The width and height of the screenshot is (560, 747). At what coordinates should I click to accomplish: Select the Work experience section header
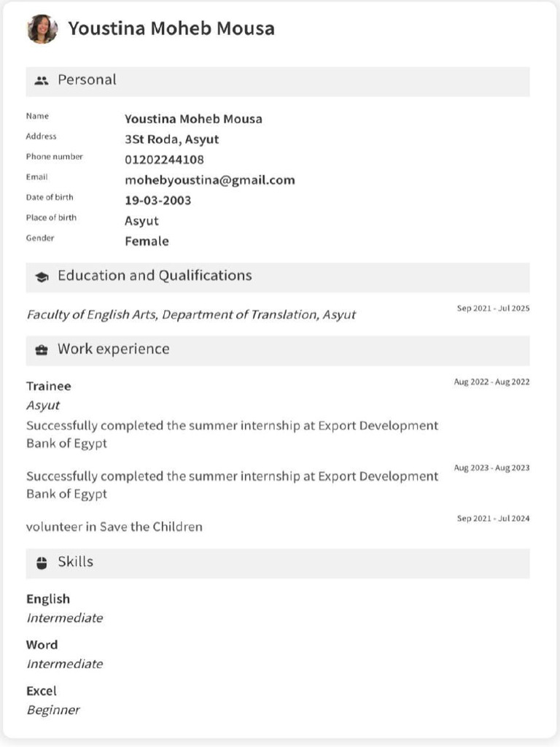(x=278, y=351)
